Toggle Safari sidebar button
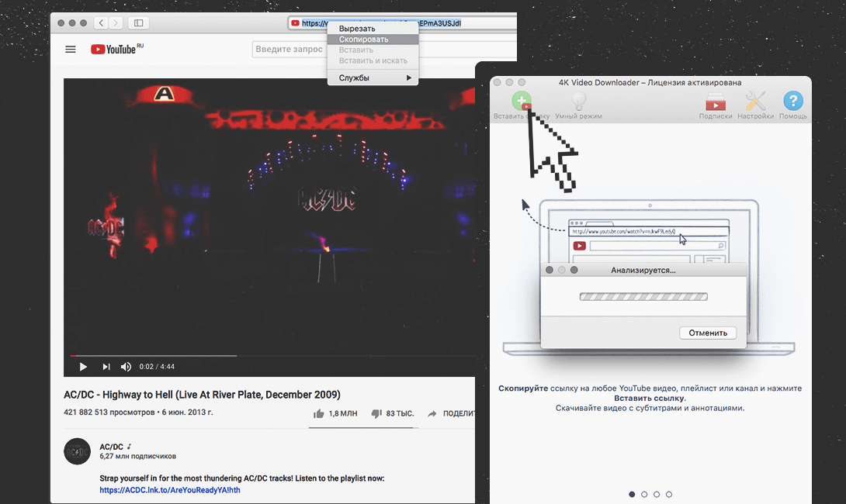Image resolution: width=846 pixels, height=504 pixels. point(139,22)
